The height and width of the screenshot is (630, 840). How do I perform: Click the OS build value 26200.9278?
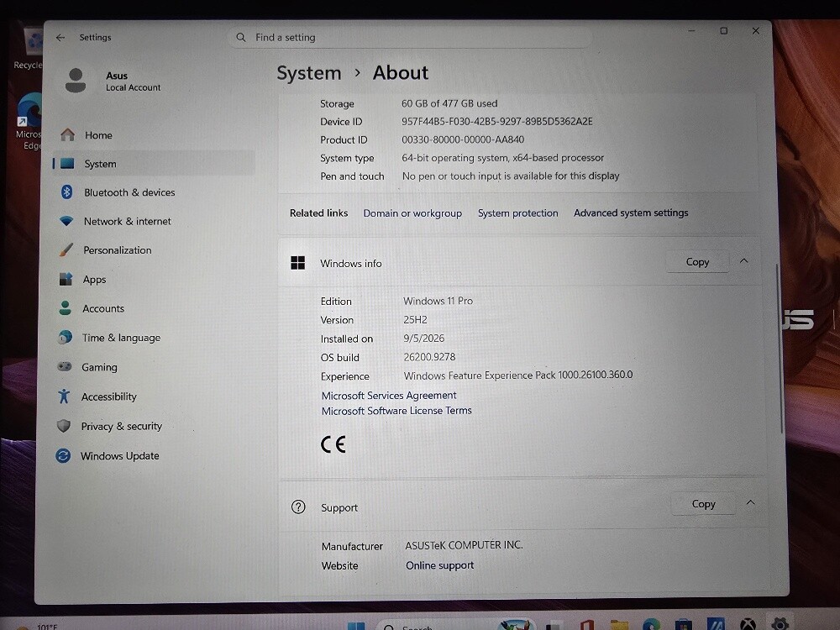tap(429, 357)
